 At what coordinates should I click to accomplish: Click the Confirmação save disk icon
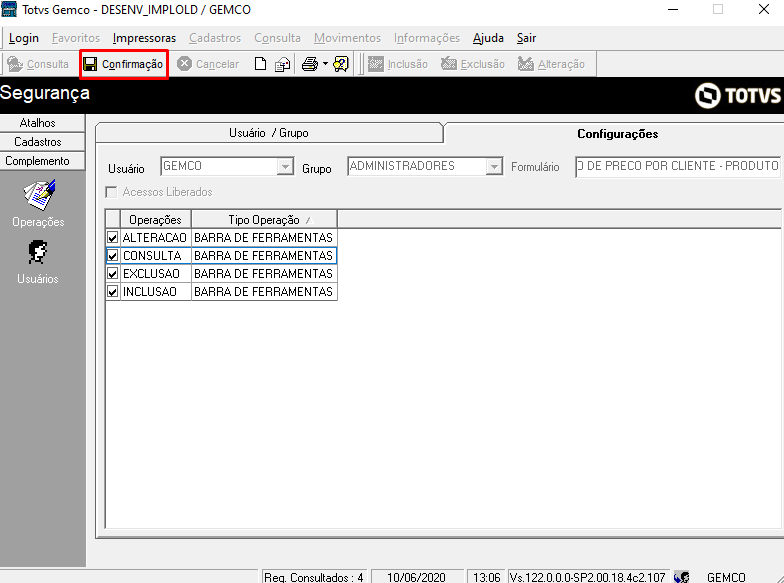[90, 64]
